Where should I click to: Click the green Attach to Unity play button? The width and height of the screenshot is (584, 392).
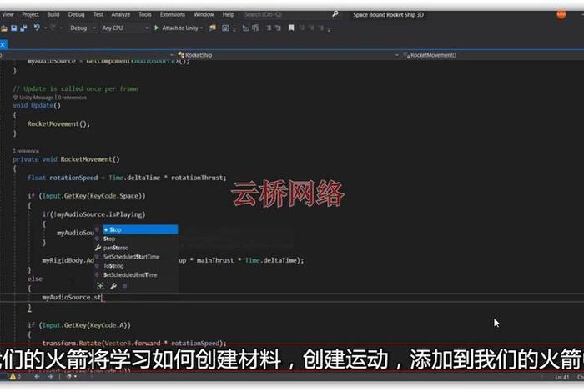pos(157,28)
